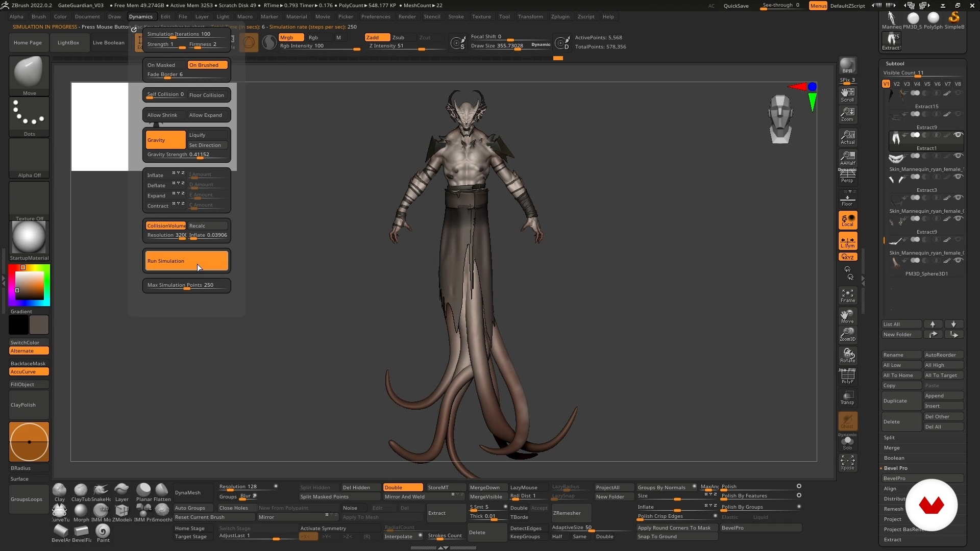Expand the Merge subtool section
The width and height of the screenshot is (980, 551).
(892, 447)
